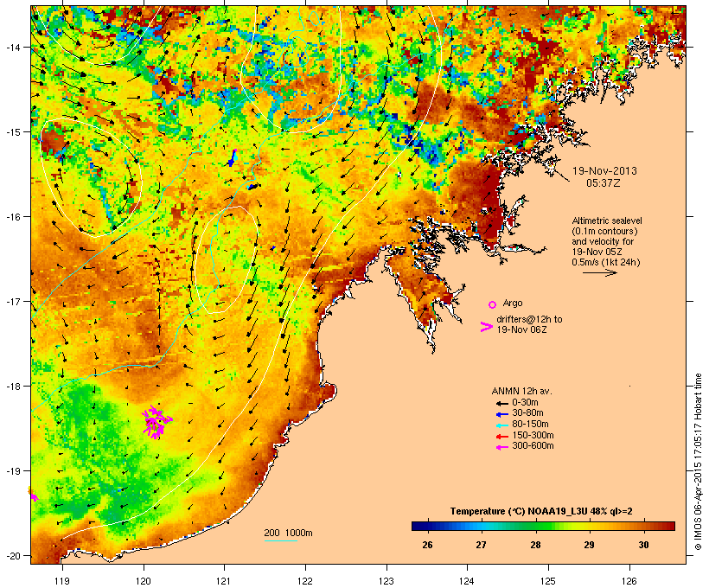This screenshot has width=709, height=588.
Task: Click the '120' longitude axis label
Action: coord(144,581)
